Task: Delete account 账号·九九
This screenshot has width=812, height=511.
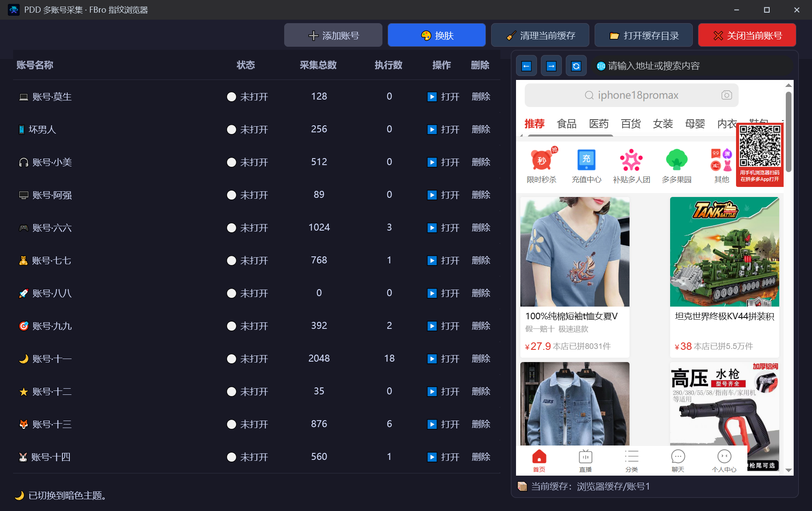Action: coord(481,326)
